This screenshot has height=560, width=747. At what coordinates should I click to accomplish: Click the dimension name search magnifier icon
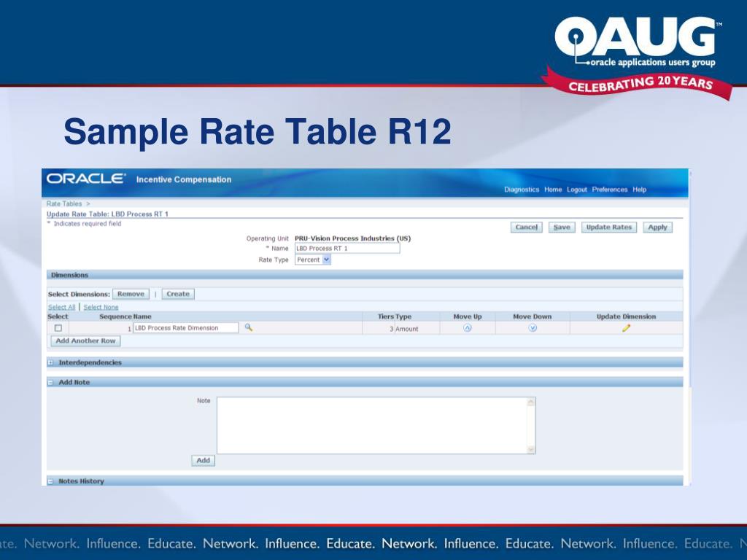pos(248,327)
